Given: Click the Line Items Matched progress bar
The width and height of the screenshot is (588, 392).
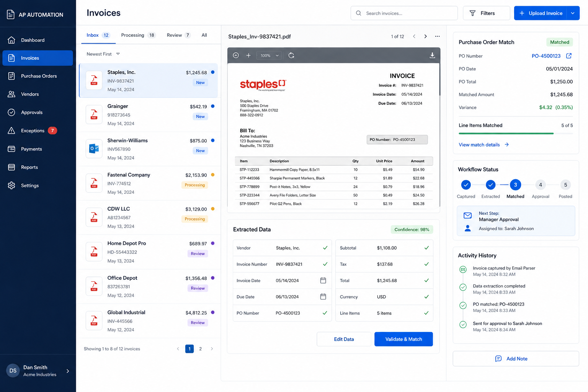Looking at the screenshot, I should 516,133.
